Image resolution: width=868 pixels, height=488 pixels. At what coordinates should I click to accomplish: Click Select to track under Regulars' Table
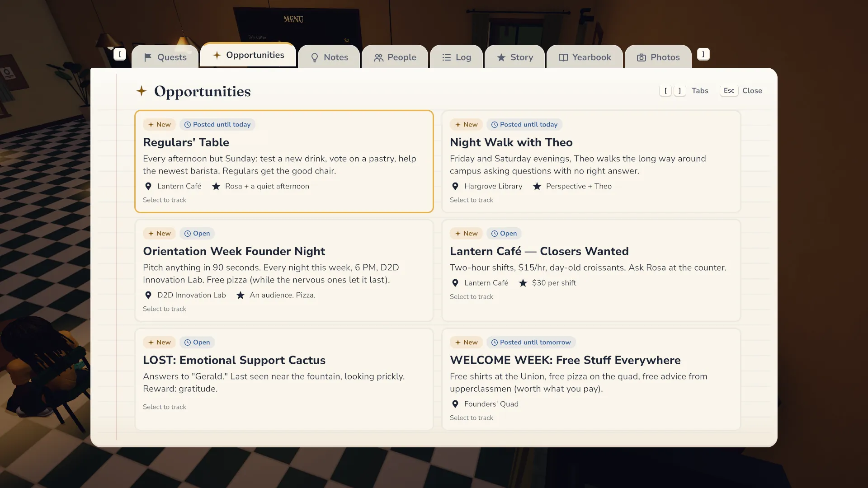tap(165, 200)
